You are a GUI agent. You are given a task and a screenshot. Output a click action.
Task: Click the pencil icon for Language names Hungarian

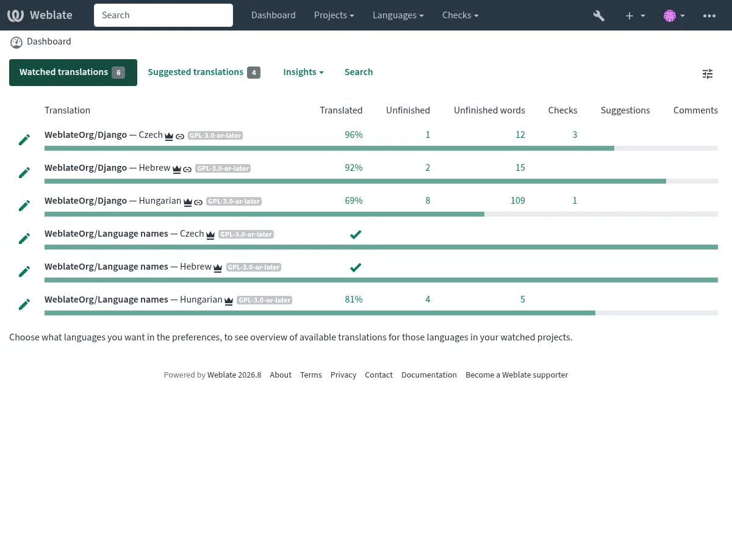24,304
